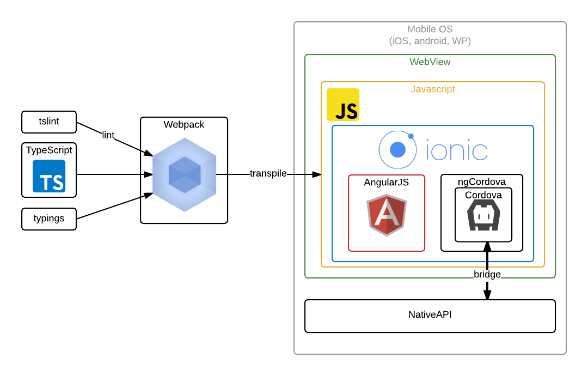This screenshot has width=588, height=376.
Task: Click the WebView header text
Action: [x=430, y=62]
